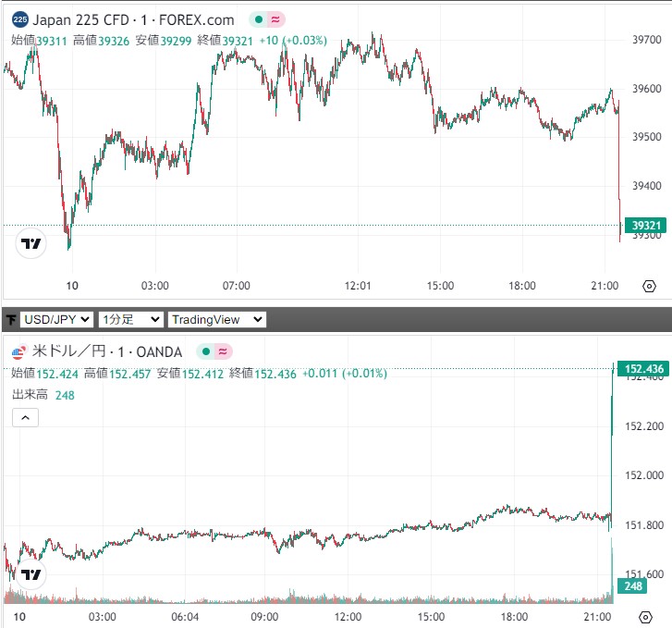This screenshot has height=628, width=672.
Task: Click the 12:01 time label on the Japan 225 chart
Action: coord(358,286)
